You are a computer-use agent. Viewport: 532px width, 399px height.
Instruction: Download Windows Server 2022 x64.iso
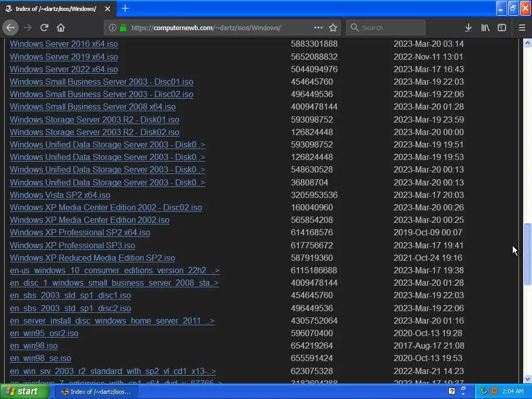tap(64, 69)
